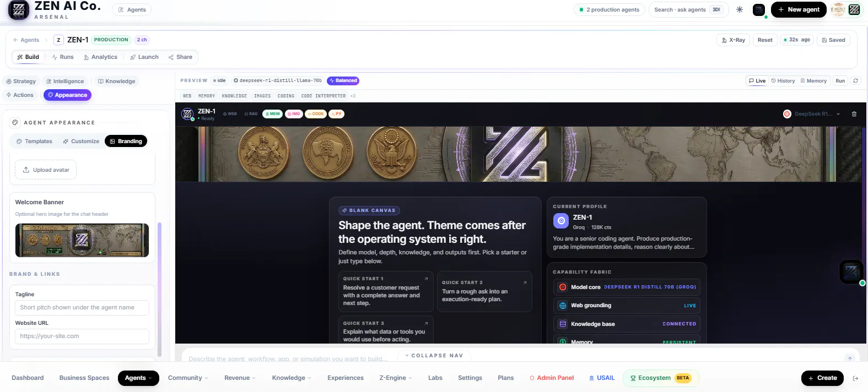Viewport: 868px width, 392px height.
Task: Click the Website URL input field
Action: click(82, 336)
